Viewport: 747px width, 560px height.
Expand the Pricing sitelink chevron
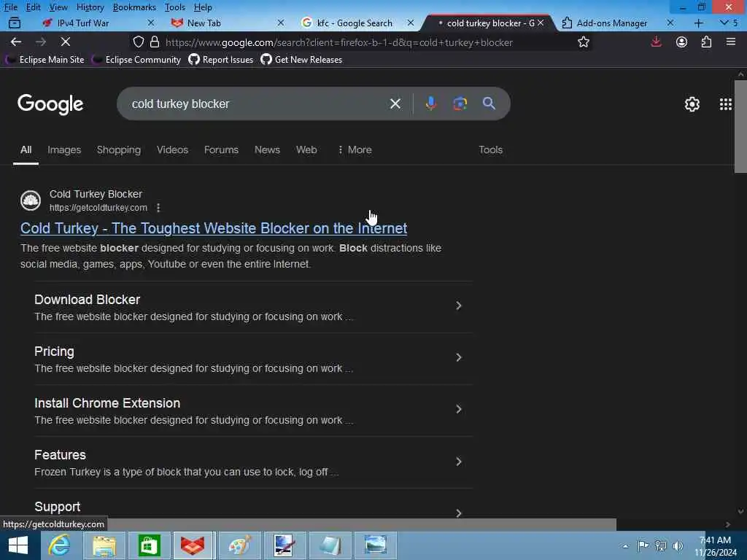(x=458, y=357)
